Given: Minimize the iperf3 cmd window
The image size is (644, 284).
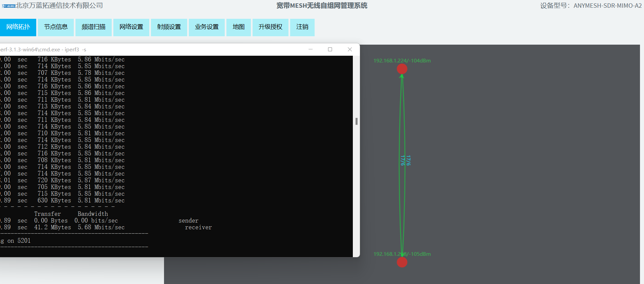Looking at the screenshot, I should coord(311,49).
